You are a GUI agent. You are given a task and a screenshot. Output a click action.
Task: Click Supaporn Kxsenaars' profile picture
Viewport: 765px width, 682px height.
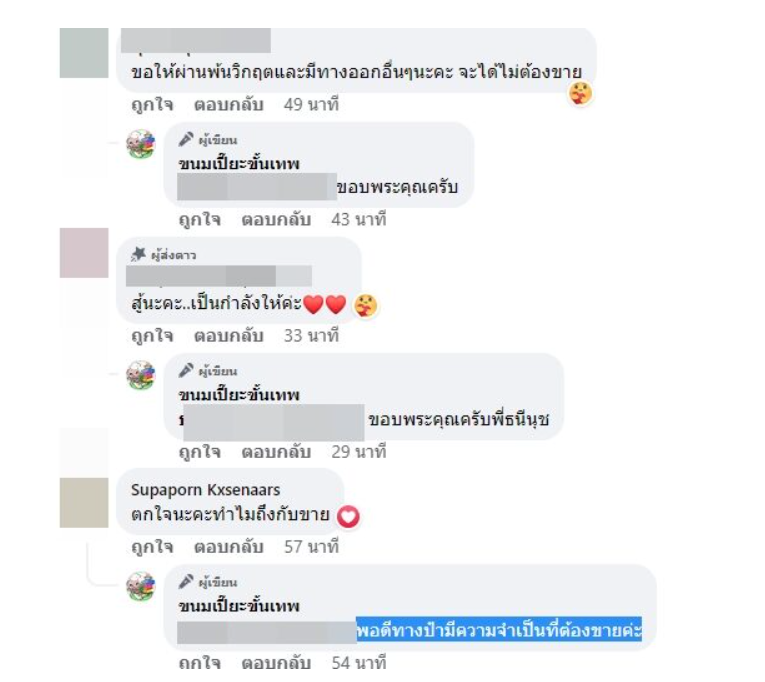coord(84,502)
